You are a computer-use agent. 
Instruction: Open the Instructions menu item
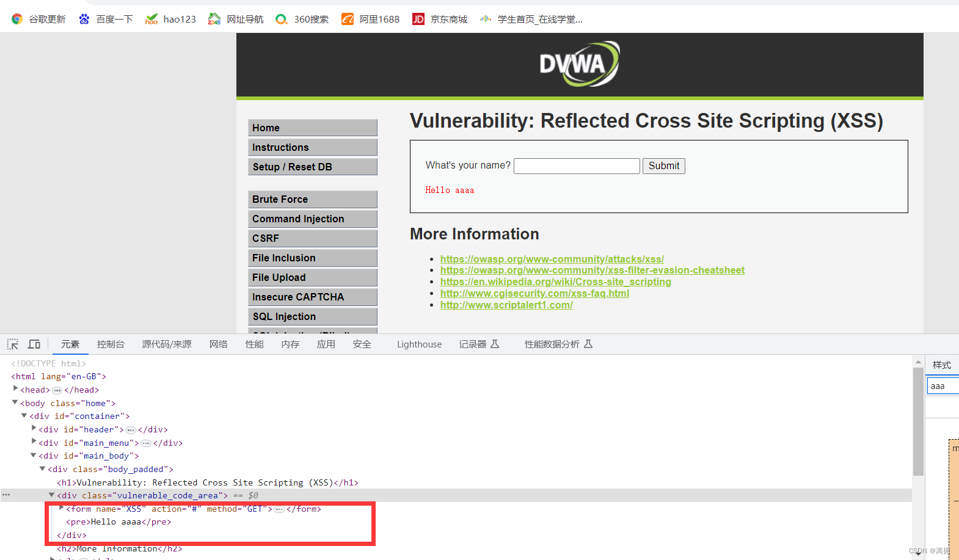[313, 147]
